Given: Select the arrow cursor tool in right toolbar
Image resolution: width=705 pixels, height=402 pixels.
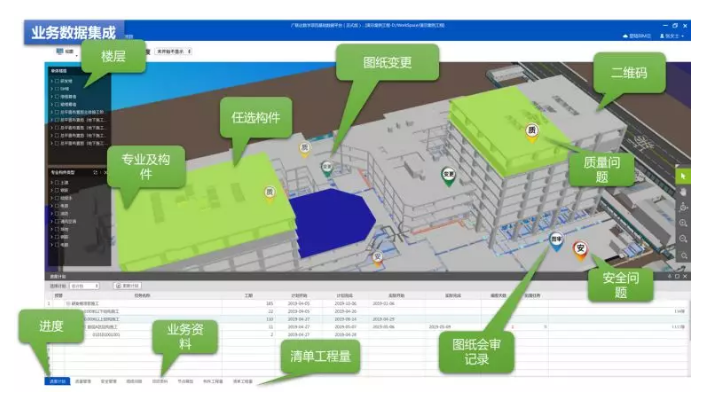Looking at the screenshot, I should pos(683,176).
